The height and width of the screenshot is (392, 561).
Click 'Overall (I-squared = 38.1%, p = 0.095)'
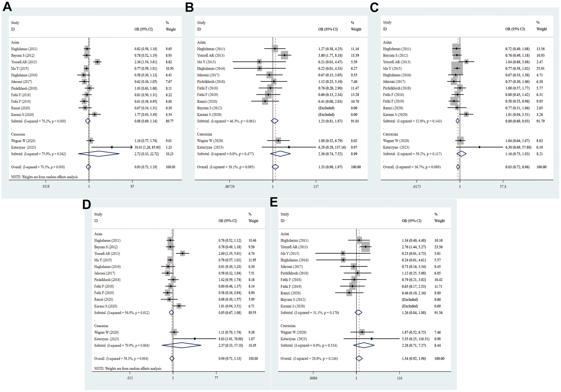pyautogui.click(x=226, y=167)
